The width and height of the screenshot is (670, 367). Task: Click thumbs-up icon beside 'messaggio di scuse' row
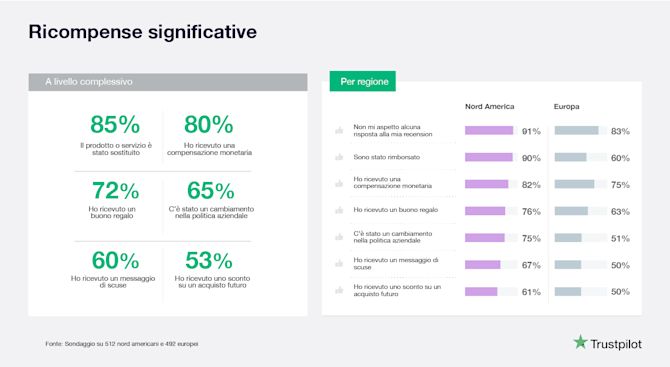click(x=339, y=264)
